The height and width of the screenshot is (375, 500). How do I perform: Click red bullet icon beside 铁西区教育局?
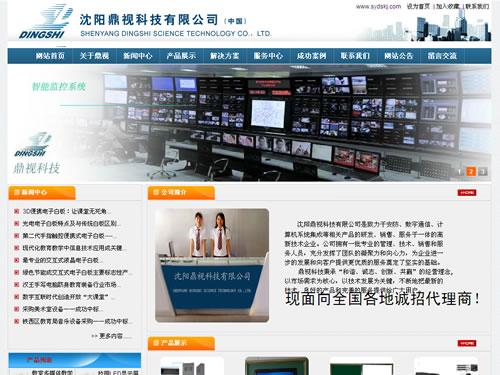tap(16, 321)
